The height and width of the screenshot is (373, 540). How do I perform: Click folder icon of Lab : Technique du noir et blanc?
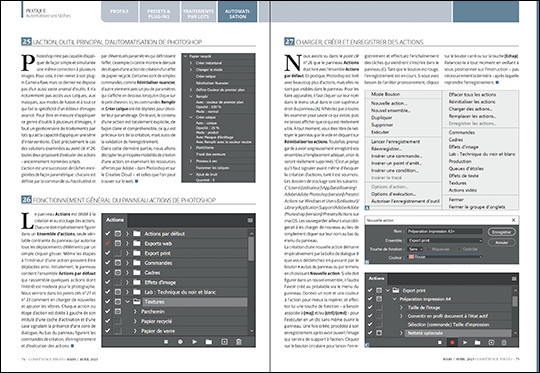(x=137, y=292)
